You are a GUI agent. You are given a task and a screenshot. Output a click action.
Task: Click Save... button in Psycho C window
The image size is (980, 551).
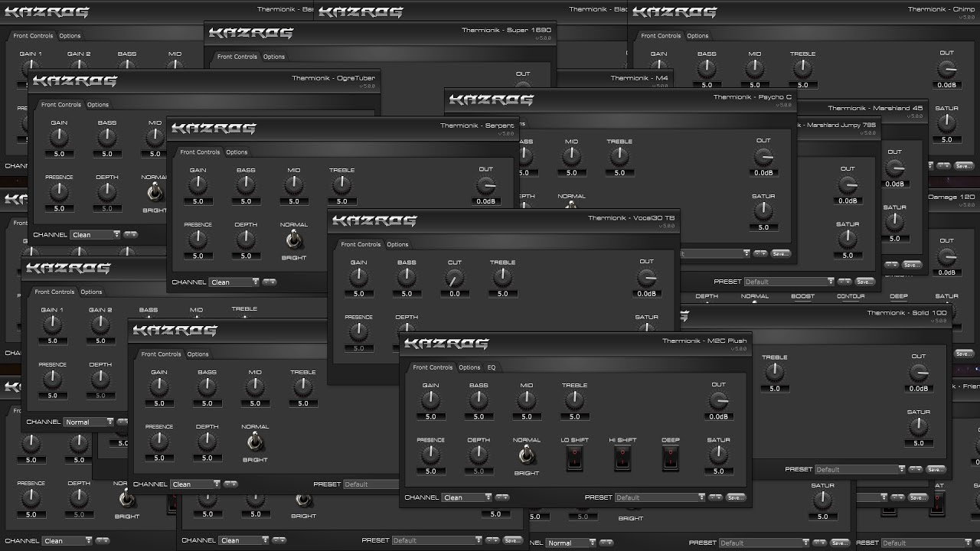(x=780, y=253)
